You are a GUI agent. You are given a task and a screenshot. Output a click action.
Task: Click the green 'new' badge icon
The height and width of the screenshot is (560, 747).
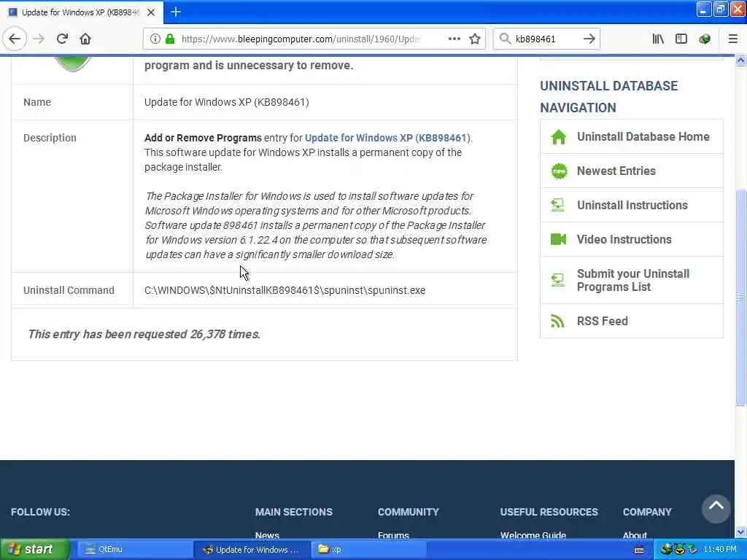tap(559, 171)
